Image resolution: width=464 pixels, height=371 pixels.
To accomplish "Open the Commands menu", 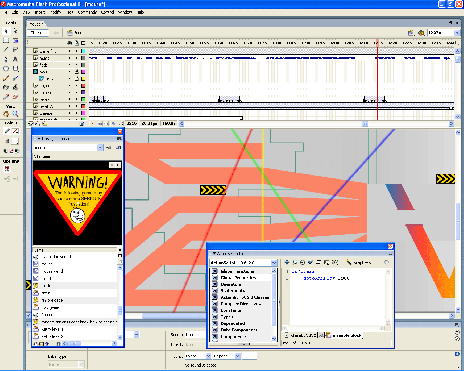I will 87,12.
